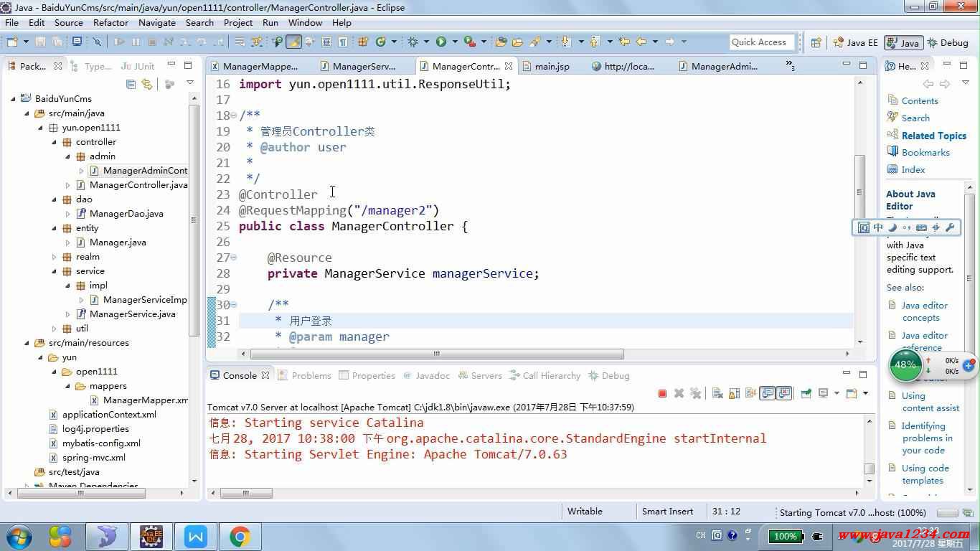
Task: Switch to the Java EE perspective
Action: click(x=855, y=42)
